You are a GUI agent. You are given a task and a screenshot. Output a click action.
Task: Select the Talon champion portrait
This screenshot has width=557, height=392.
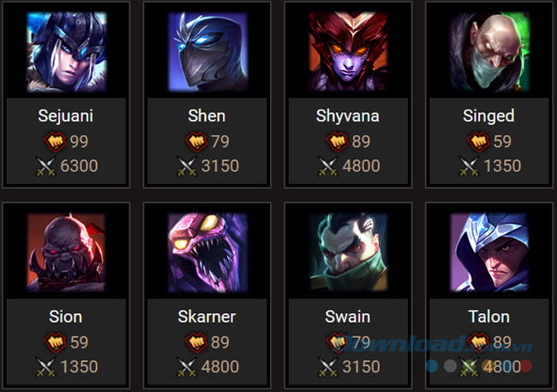pos(489,252)
